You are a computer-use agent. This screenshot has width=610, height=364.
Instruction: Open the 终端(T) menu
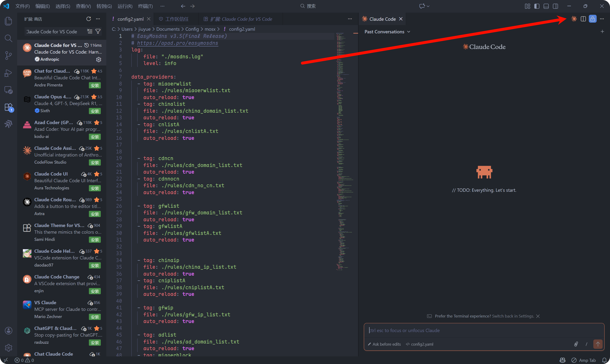(145, 6)
